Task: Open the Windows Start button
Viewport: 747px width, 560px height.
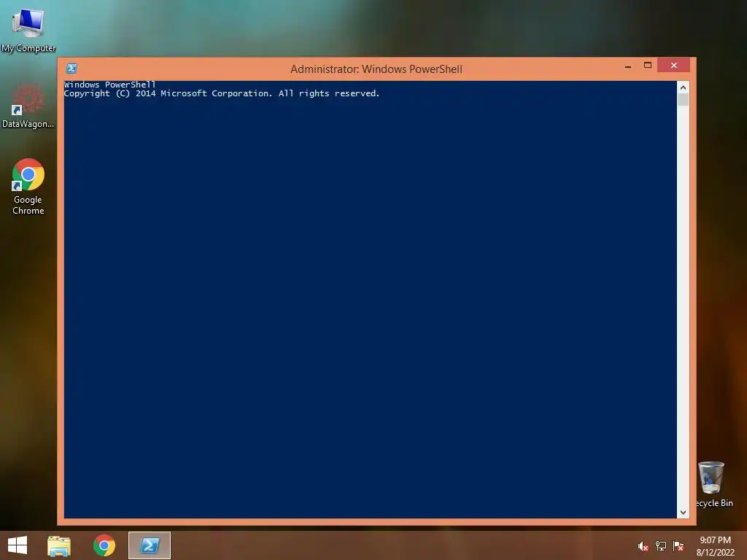Action: [18, 545]
